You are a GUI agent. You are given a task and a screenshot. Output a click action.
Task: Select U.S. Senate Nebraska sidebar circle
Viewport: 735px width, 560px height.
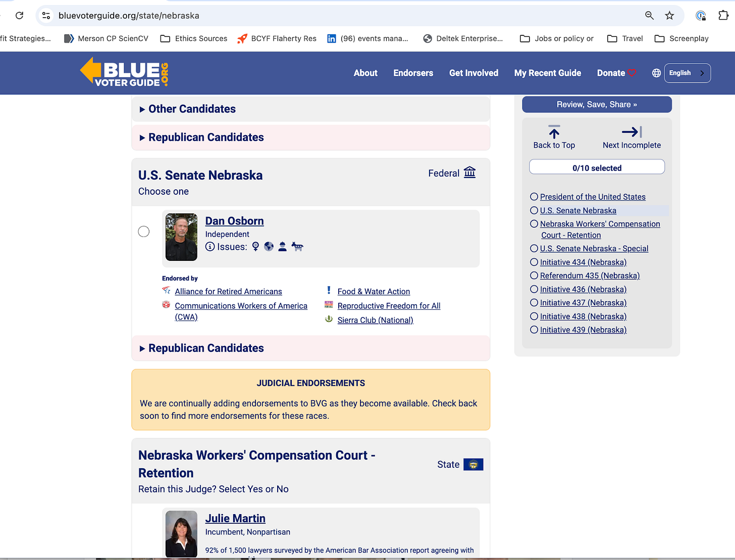coord(534,210)
